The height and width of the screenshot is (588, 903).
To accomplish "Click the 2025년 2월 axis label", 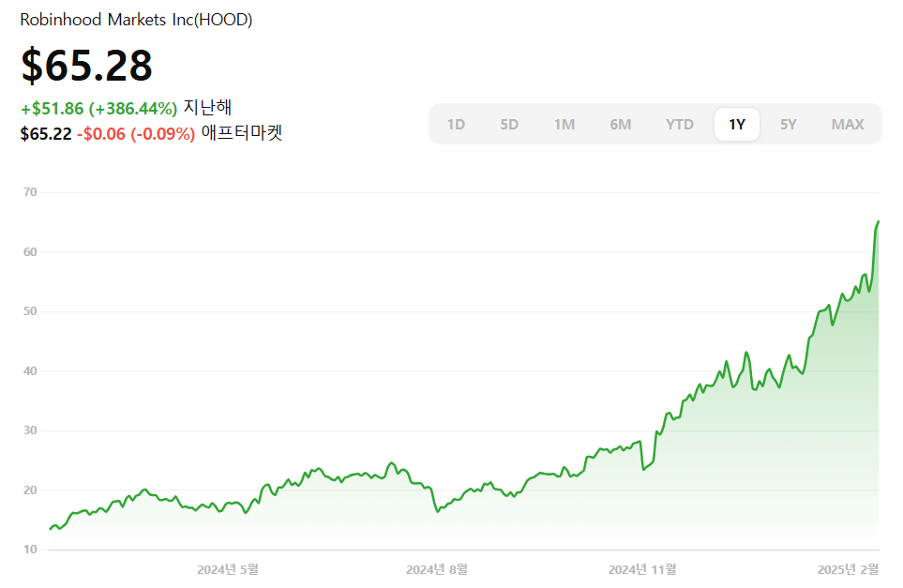I will pyautogui.click(x=849, y=569).
